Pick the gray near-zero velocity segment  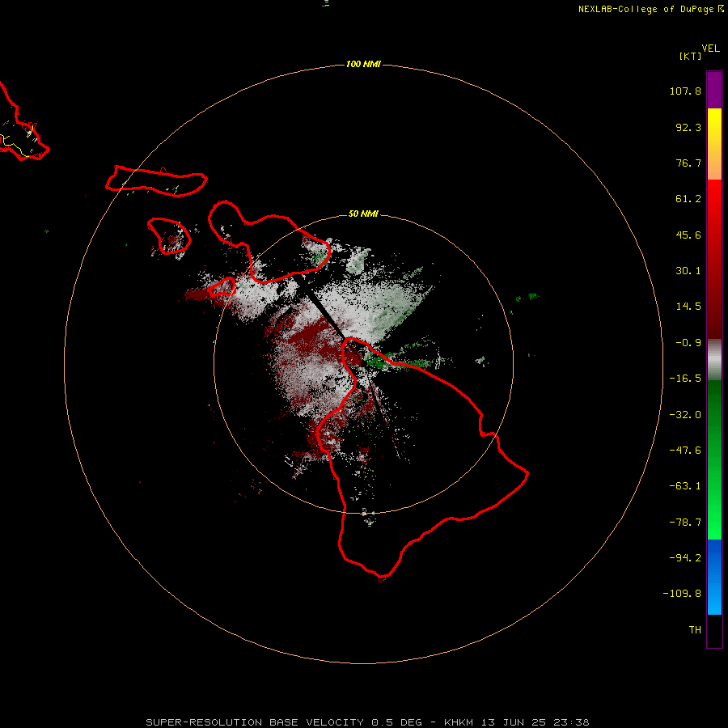tap(714, 360)
